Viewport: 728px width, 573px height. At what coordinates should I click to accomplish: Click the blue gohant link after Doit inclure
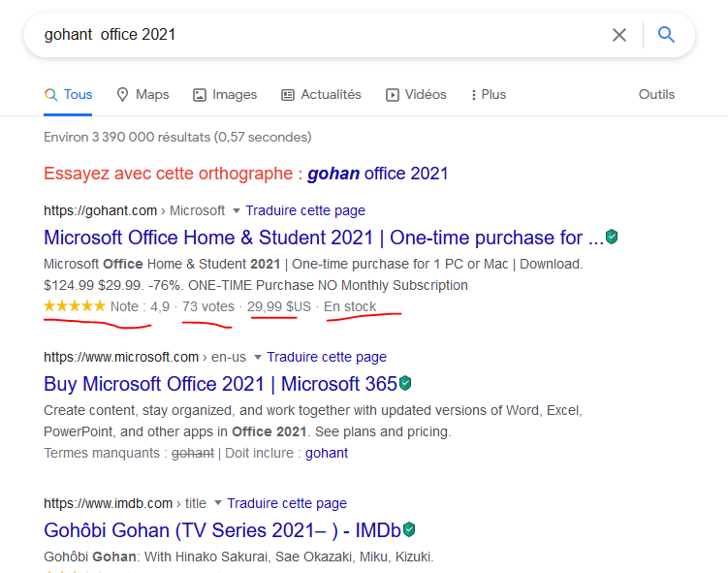point(327,453)
